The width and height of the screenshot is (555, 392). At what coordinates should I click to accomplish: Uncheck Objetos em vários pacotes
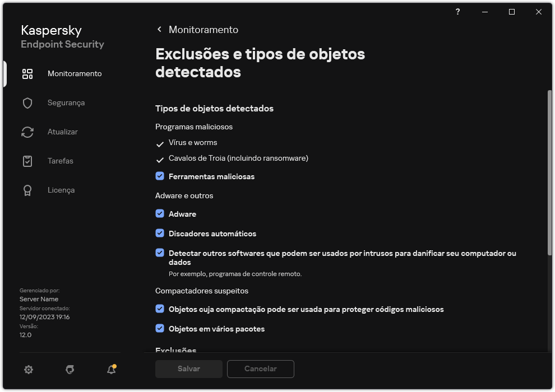[x=160, y=329]
